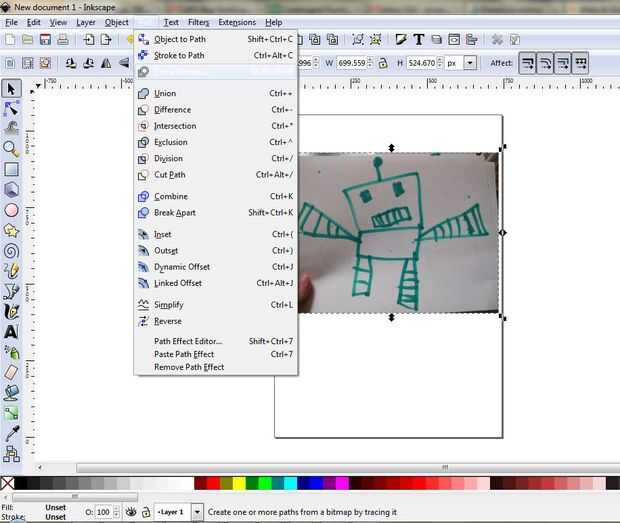The width and height of the screenshot is (620, 523).
Task: Select the Eraser tool
Action: [11, 372]
